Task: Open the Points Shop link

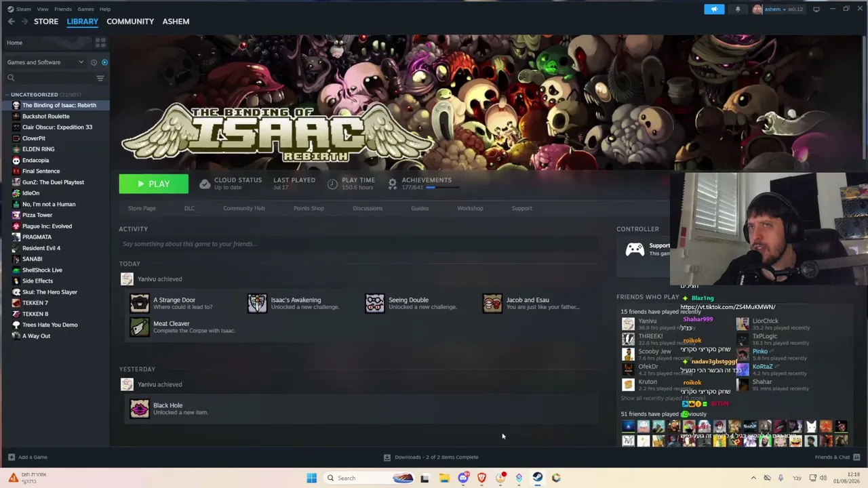Action: [x=309, y=208]
